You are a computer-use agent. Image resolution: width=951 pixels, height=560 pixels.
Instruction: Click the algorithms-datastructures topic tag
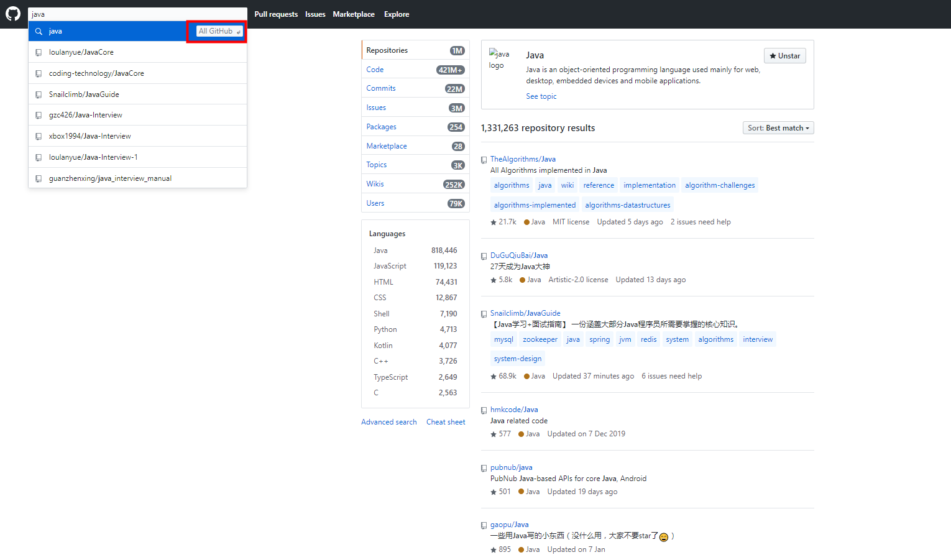628,205
